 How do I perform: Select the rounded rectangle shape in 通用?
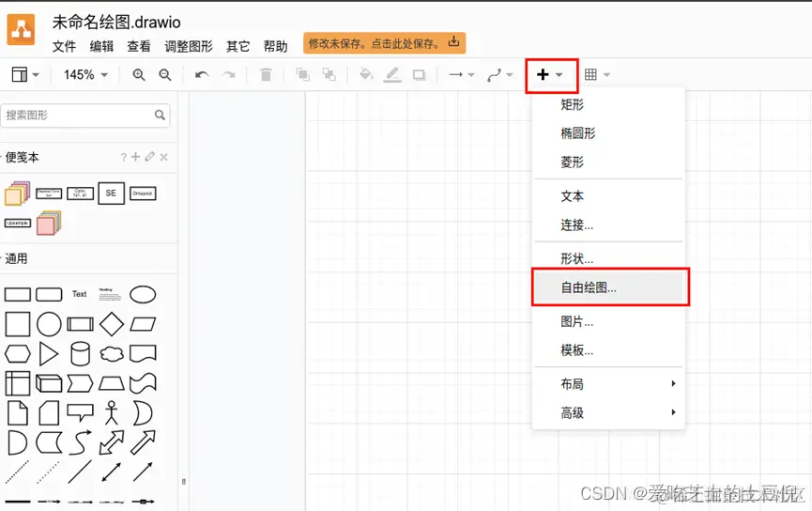[x=49, y=294]
